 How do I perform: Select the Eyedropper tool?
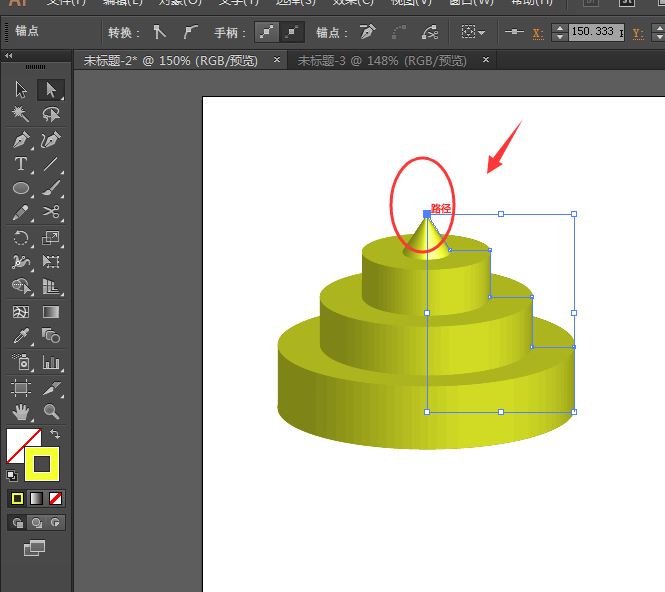[21, 336]
